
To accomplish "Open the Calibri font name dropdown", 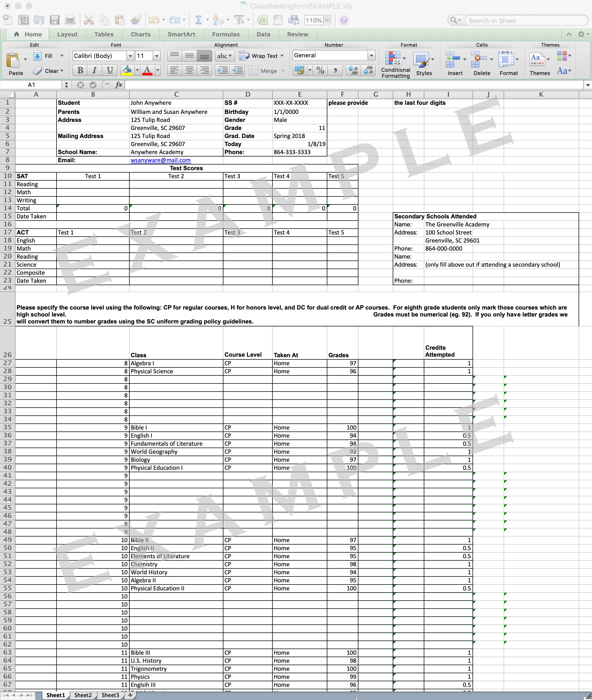I will (130, 56).
